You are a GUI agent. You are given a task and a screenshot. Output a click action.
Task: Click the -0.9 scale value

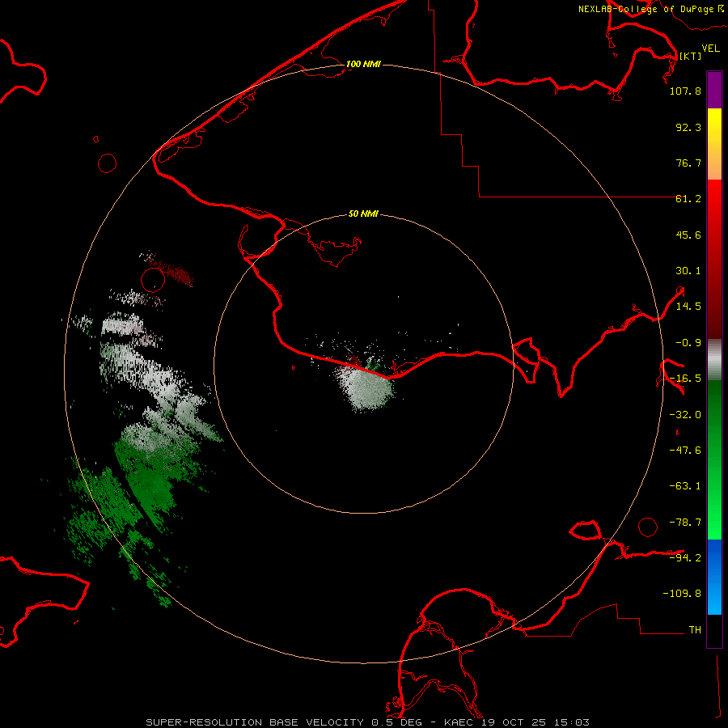tap(688, 343)
